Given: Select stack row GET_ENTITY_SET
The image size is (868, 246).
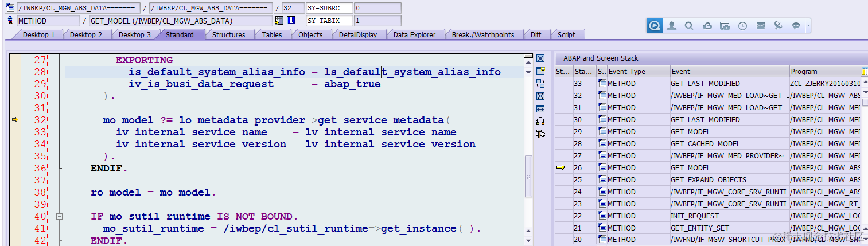Looking at the screenshot, I should pos(708,228).
